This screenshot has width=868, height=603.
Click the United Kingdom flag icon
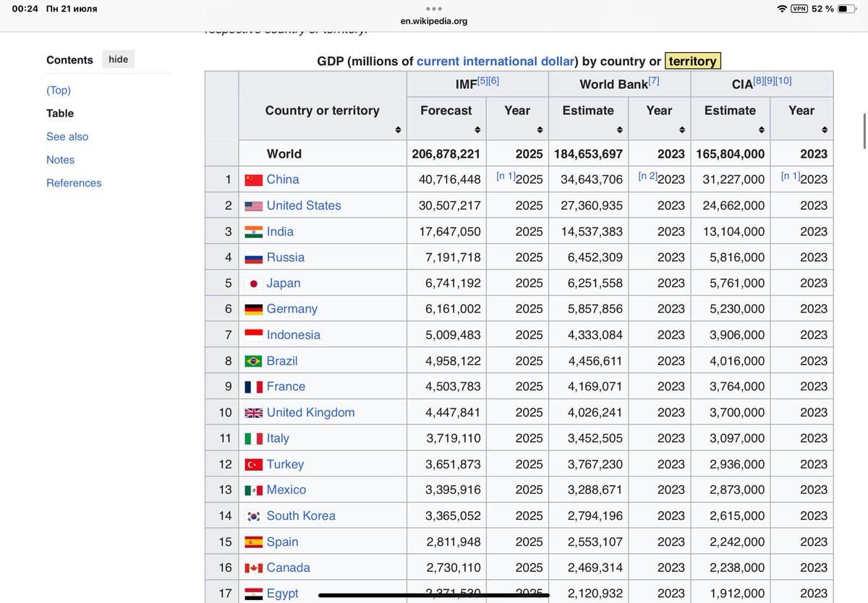[x=253, y=413]
